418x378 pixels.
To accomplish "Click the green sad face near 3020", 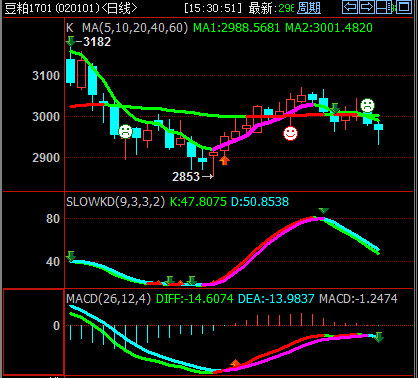I will [x=367, y=106].
